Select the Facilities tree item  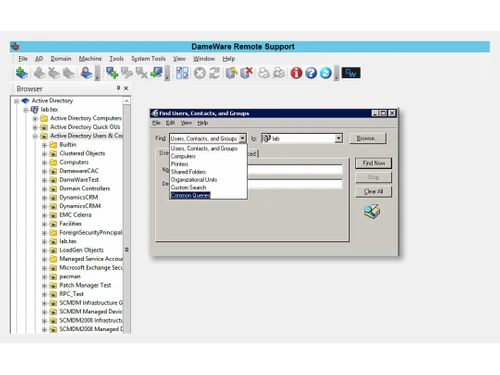[70, 224]
